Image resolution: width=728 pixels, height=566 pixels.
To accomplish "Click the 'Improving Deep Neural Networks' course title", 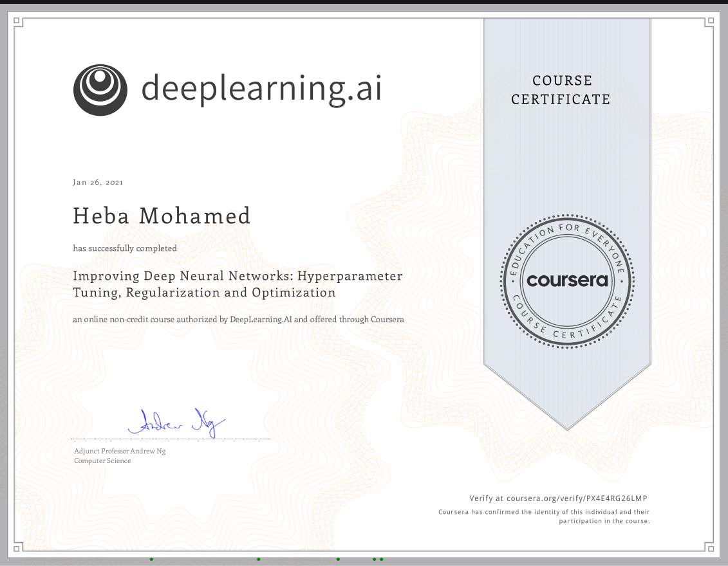I will pos(238,284).
